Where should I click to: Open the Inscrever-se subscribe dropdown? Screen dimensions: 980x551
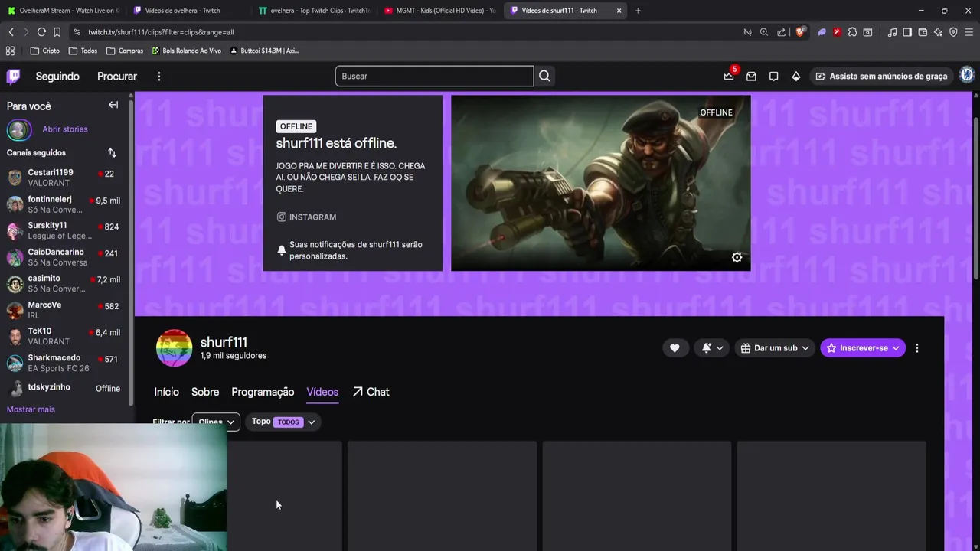pos(863,348)
